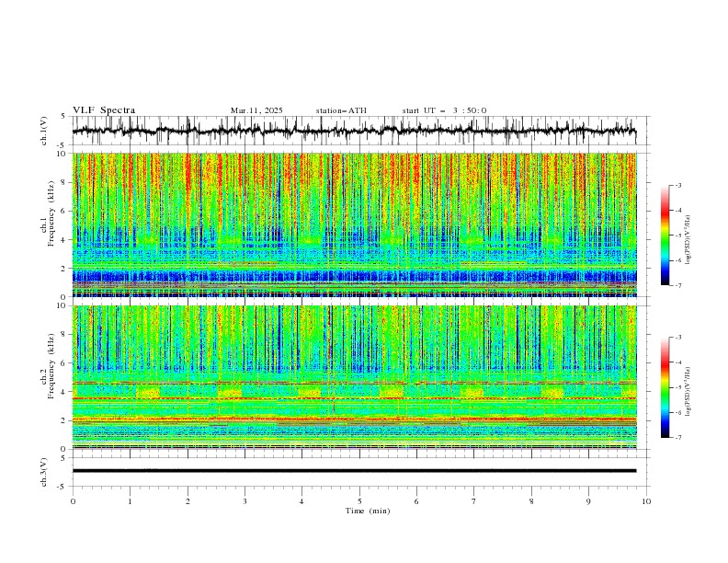This screenshot has width=728, height=563.
Task: Click time axis tick label "7"
Action: [474, 501]
